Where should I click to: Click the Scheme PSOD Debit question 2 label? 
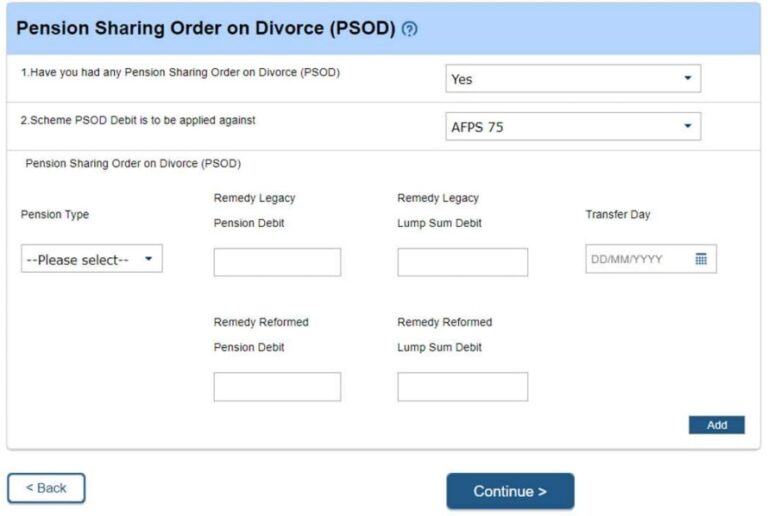point(138,120)
